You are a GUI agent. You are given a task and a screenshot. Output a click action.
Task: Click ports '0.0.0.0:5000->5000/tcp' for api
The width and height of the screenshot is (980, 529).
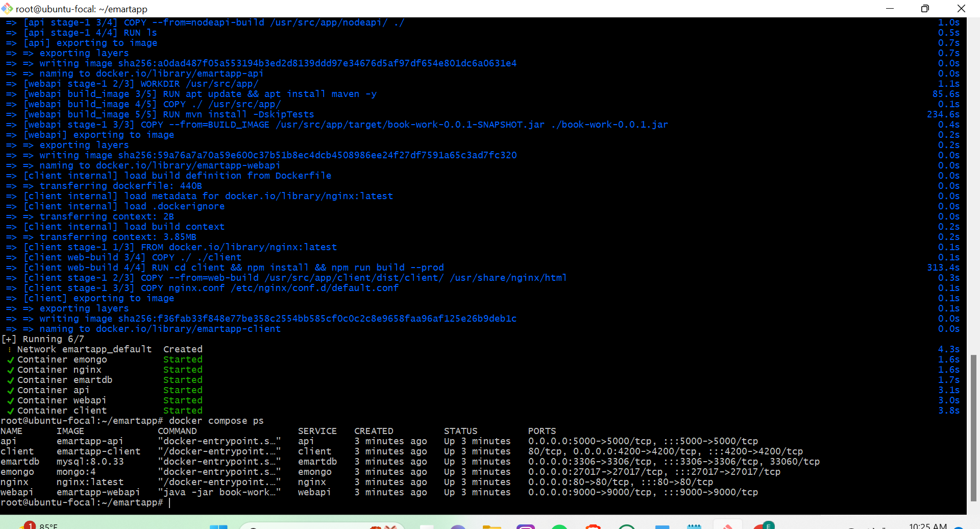(x=590, y=441)
